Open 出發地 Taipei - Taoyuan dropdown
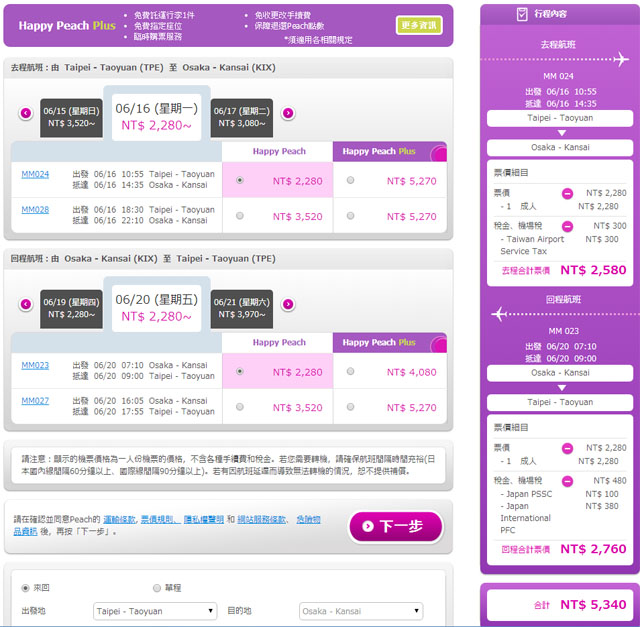The image size is (640, 627). tap(155, 611)
